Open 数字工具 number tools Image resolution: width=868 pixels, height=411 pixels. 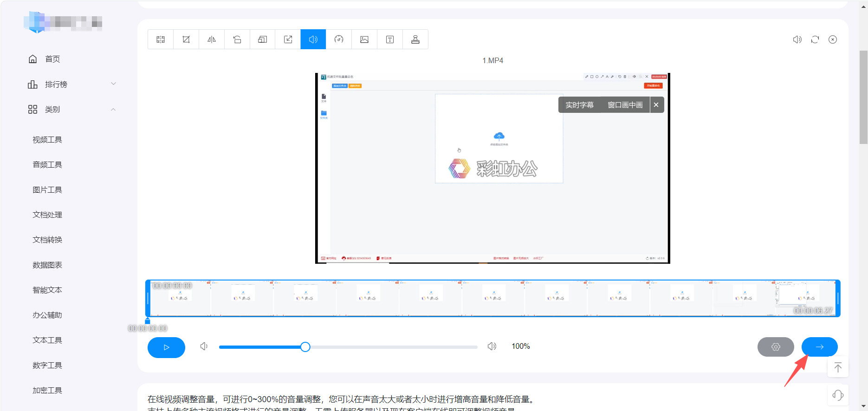[47, 365]
